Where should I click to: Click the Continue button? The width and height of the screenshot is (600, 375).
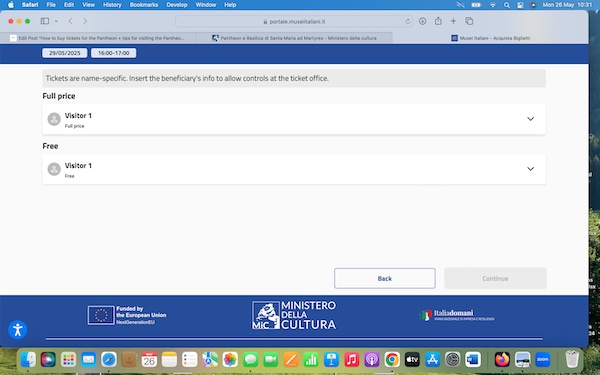(495, 278)
